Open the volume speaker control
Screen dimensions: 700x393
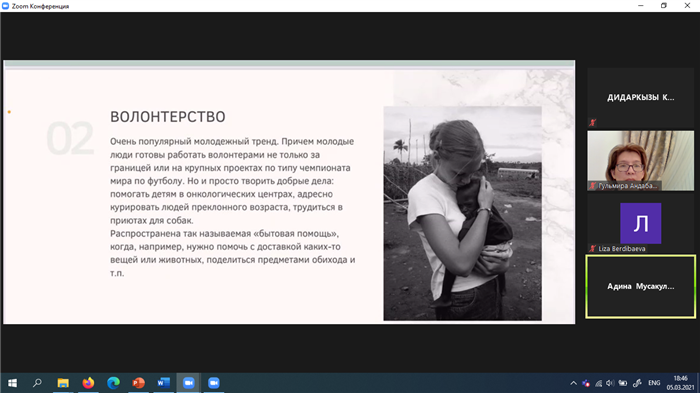(610, 383)
